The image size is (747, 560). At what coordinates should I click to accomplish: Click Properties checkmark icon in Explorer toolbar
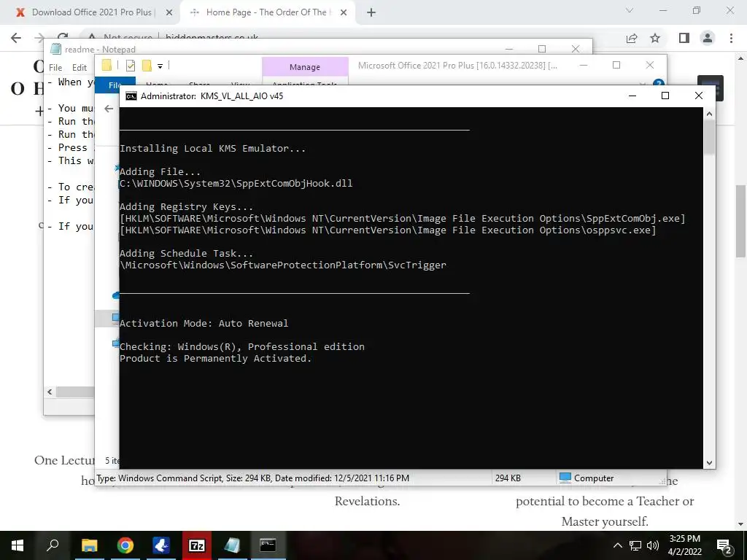click(x=130, y=65)
